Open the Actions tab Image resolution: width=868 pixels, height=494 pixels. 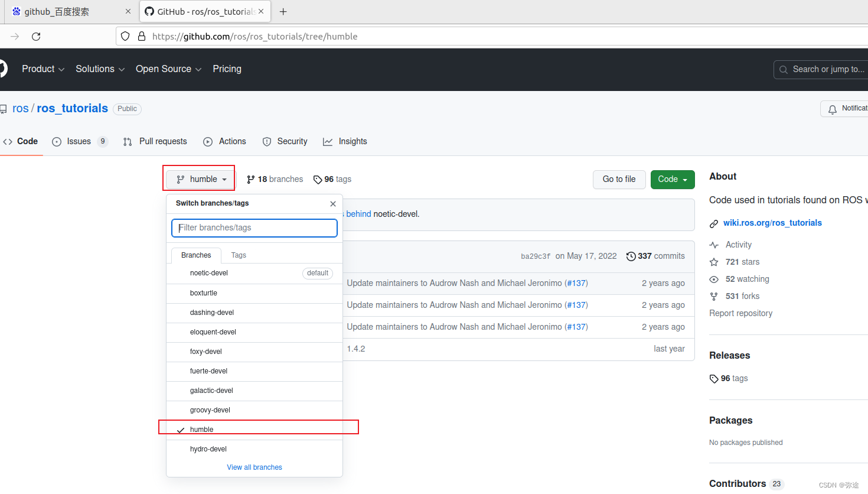tap(224, 141)
